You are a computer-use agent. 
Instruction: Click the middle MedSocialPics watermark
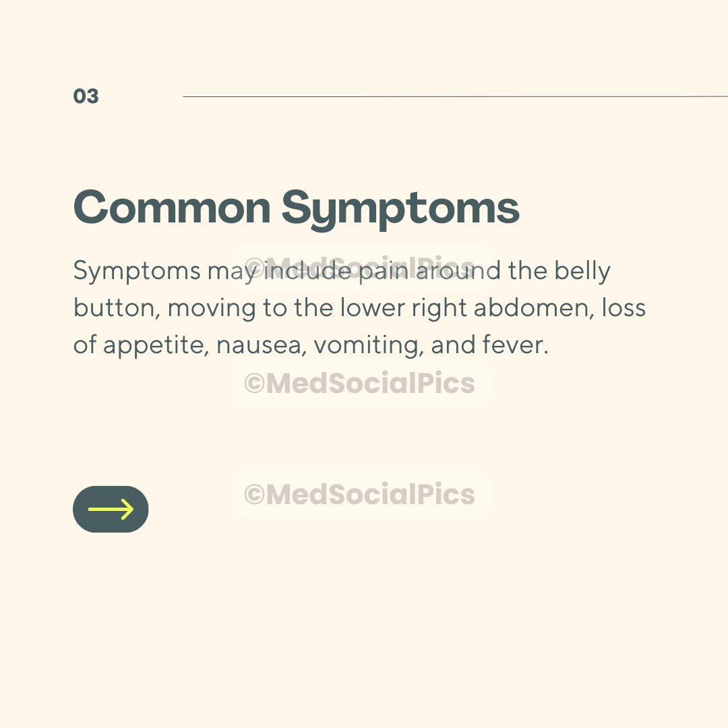click(360, 384)
